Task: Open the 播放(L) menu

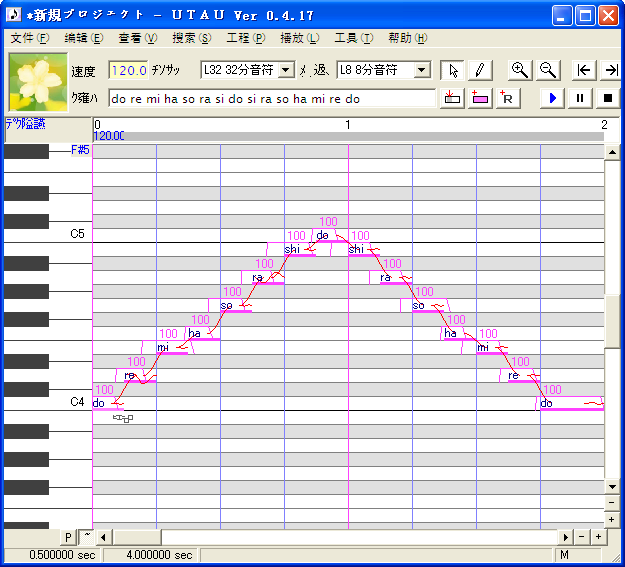Action: pyautogui.click(x=300, y=38)
